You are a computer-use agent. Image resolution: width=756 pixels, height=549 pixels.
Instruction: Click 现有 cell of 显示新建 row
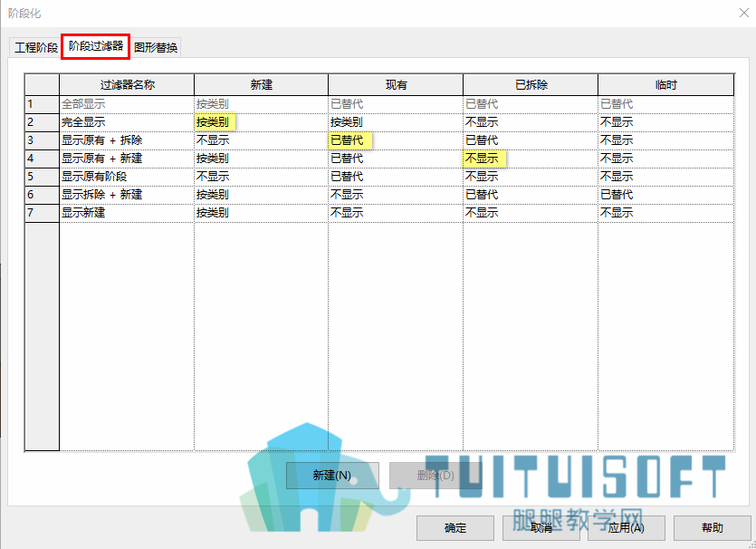tap(396, 213)
